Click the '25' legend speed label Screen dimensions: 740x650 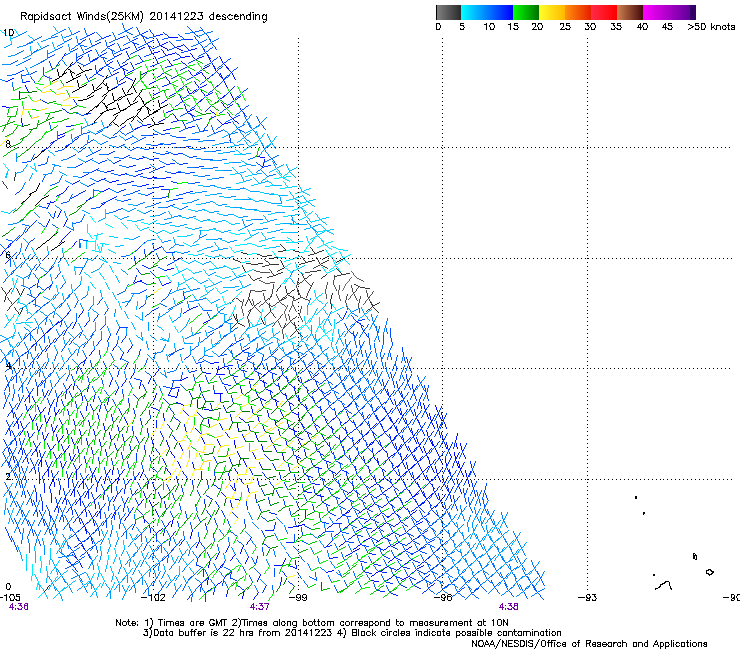click(565, 27)
